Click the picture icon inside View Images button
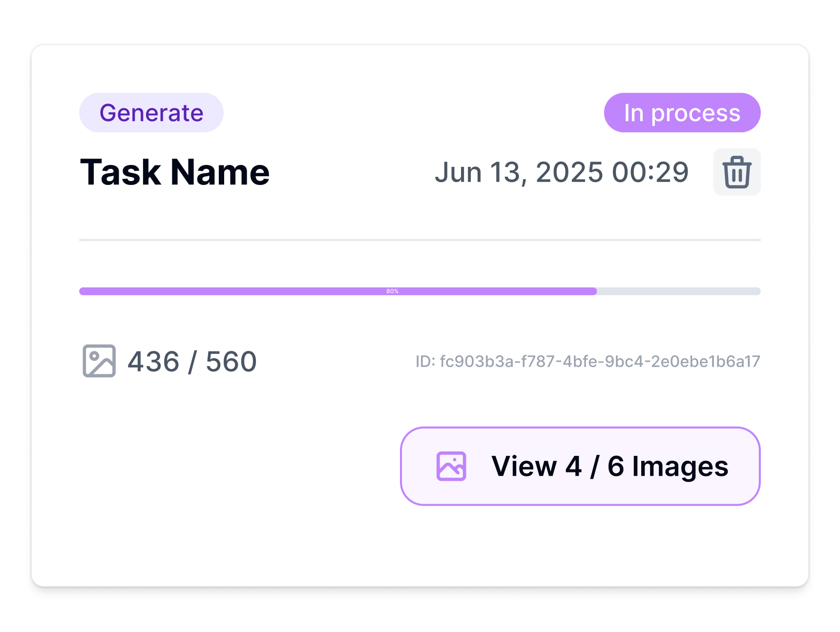The height and width of the screenshot is (632, 840). coord(452,466)
